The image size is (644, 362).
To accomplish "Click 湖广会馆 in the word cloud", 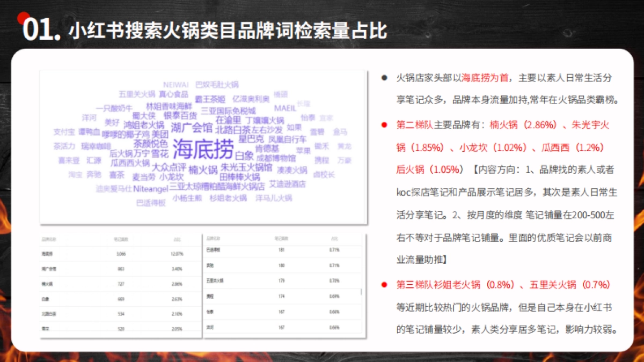I will (x=192, y=127).
